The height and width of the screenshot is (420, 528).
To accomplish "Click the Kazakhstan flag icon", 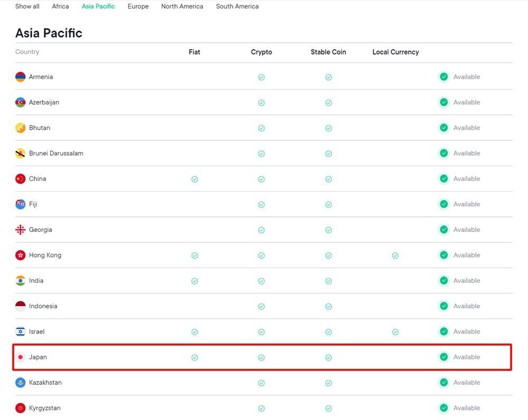I will (21, 383).
